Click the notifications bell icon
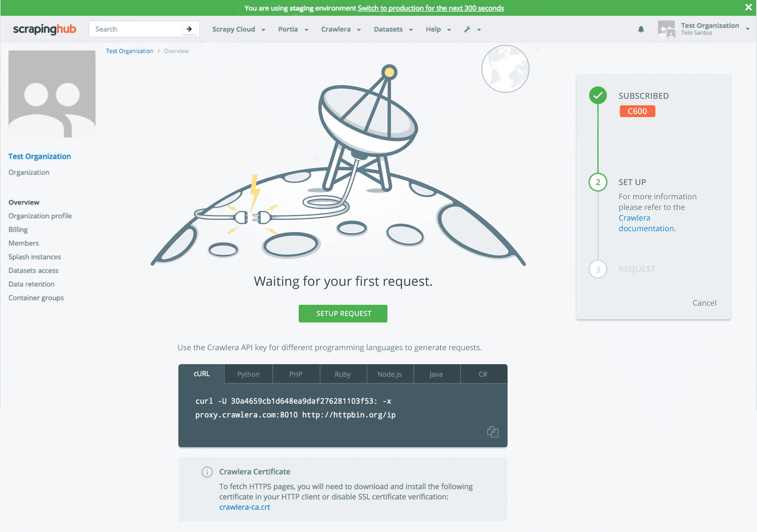Screen dimensions: 757x532 click(641, 29)
